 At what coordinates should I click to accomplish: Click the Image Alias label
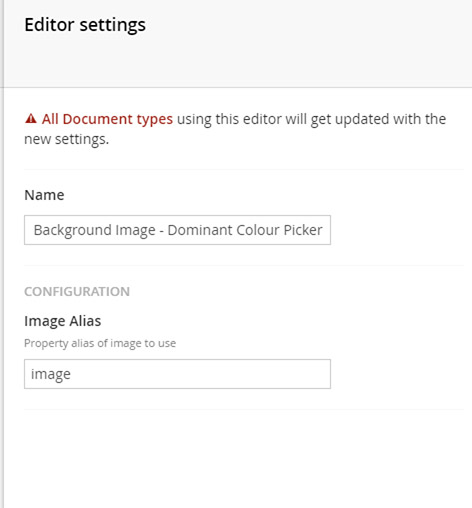click(63, 321)
